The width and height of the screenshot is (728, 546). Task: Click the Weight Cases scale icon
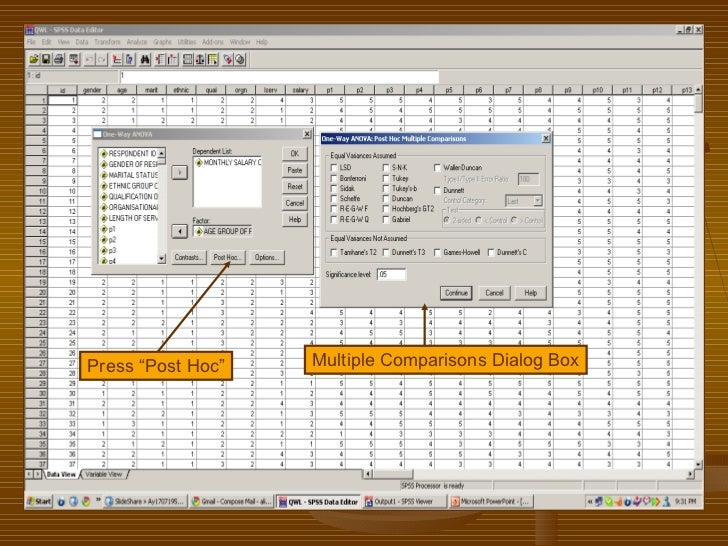click(200, 59)
